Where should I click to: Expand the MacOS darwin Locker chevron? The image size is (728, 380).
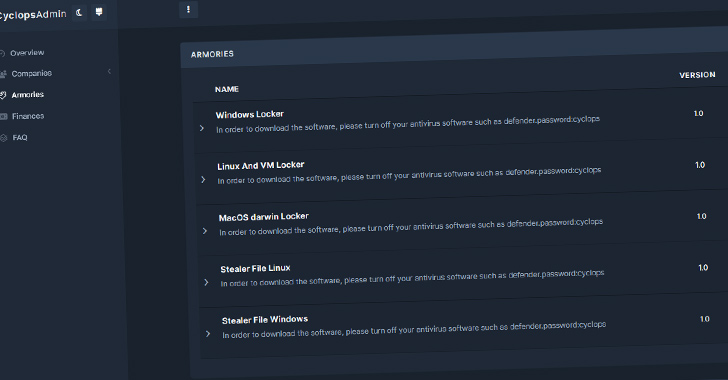(x=205, y=231)
